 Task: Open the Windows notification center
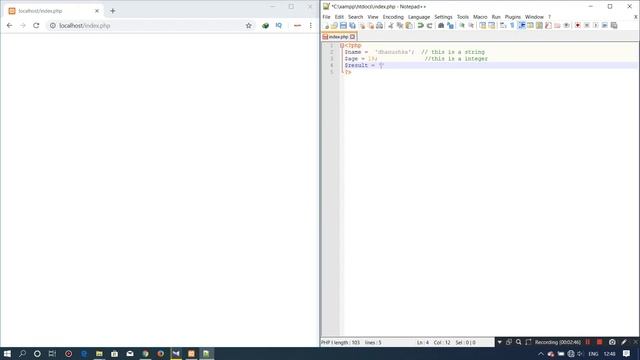coord(627,353)
